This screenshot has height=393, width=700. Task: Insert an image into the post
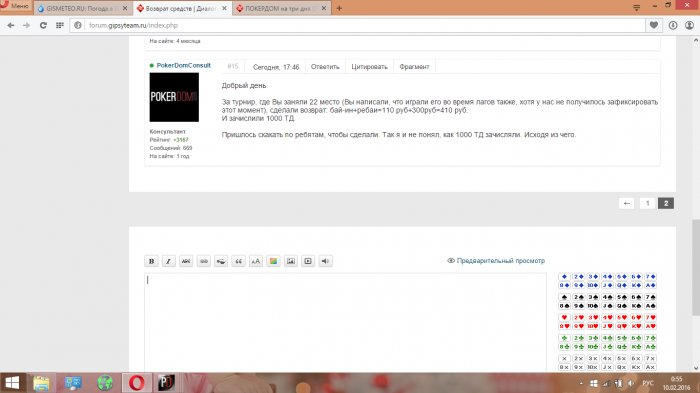(x=291, y=261)
